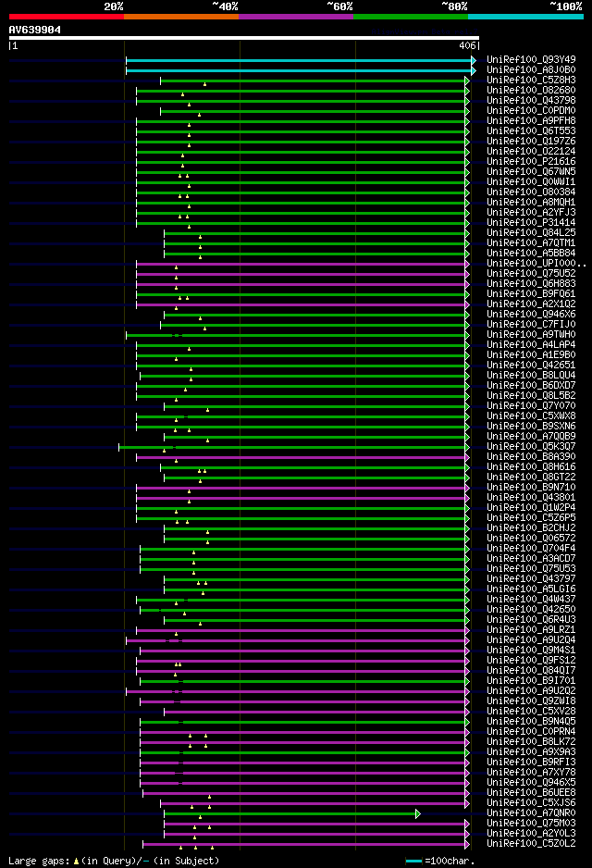The width and height of the screenshot is (592, 868).
Task: Open hit UniRef100_A8J0B0
Action: tap(531, 69)
